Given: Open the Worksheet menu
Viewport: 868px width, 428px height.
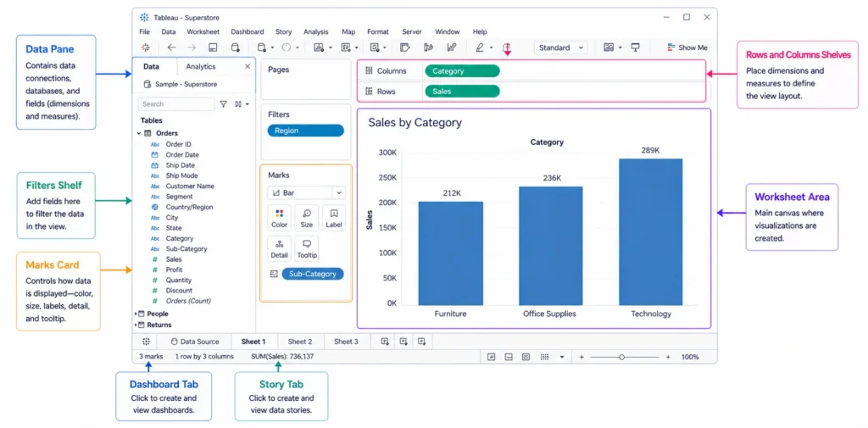Looking at the screenshot, I should click(203, 32).
